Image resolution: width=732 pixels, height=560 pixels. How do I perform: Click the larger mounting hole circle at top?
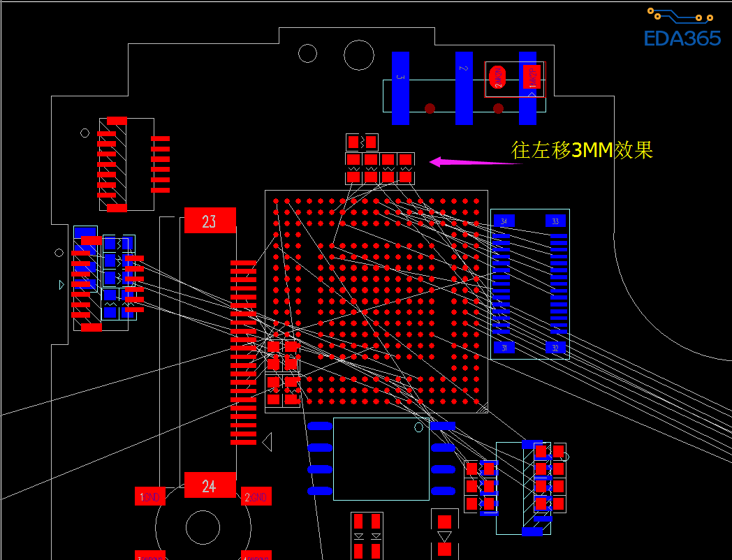pos(359,55)
